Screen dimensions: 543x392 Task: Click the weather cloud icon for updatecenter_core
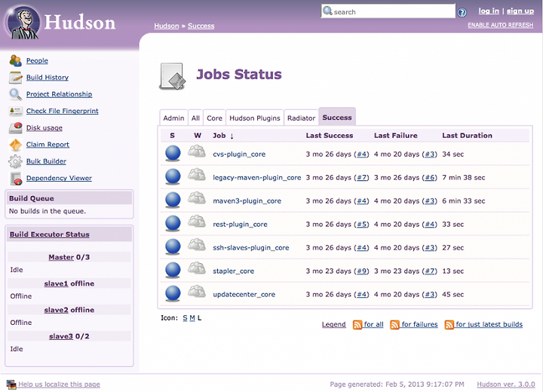tap(197, 292)
